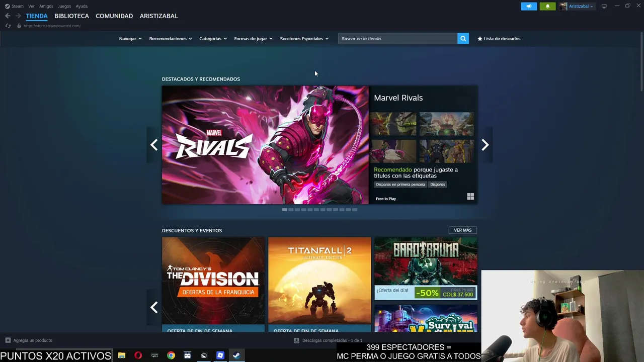Open the Marvel Rivals main banner

point(265,145)
